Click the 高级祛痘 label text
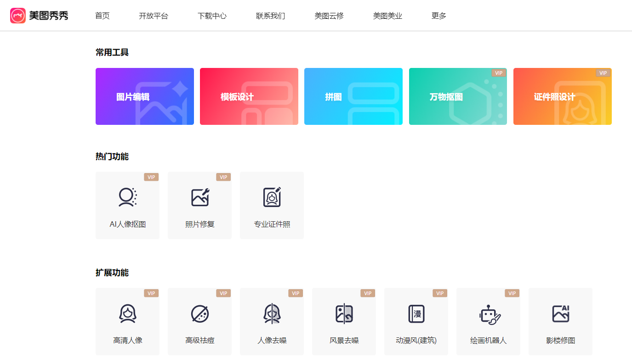This screenshot has width=632, height=364. point(200,341)
